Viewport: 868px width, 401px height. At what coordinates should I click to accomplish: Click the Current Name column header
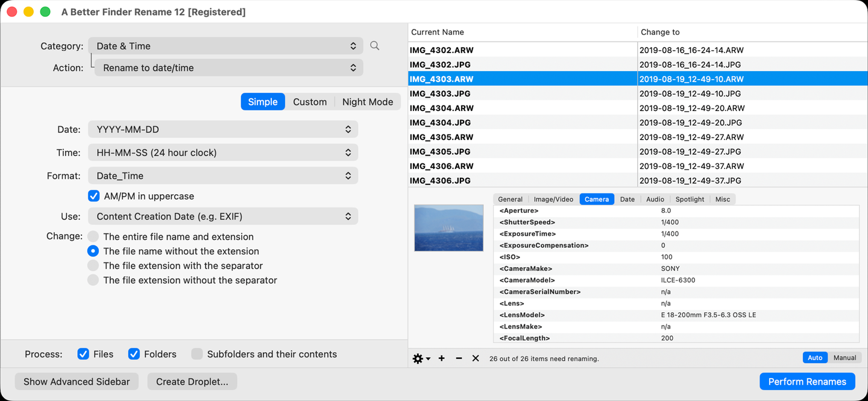(x=523, y=32)
